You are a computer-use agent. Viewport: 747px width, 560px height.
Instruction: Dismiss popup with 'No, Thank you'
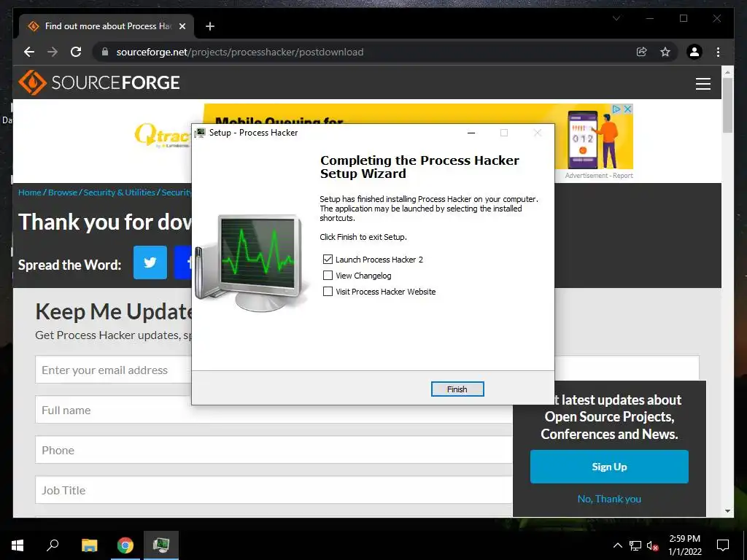609,499
